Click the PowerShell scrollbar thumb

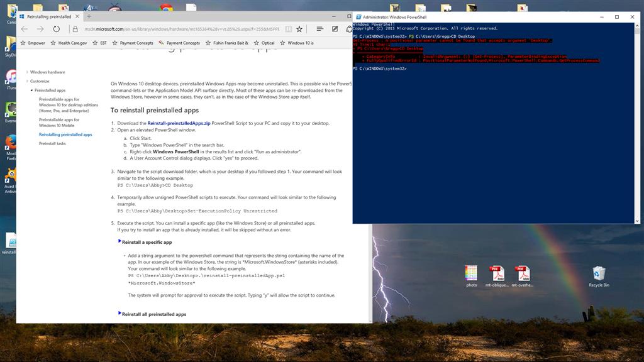pyautogui.click(x=637, y=31)
